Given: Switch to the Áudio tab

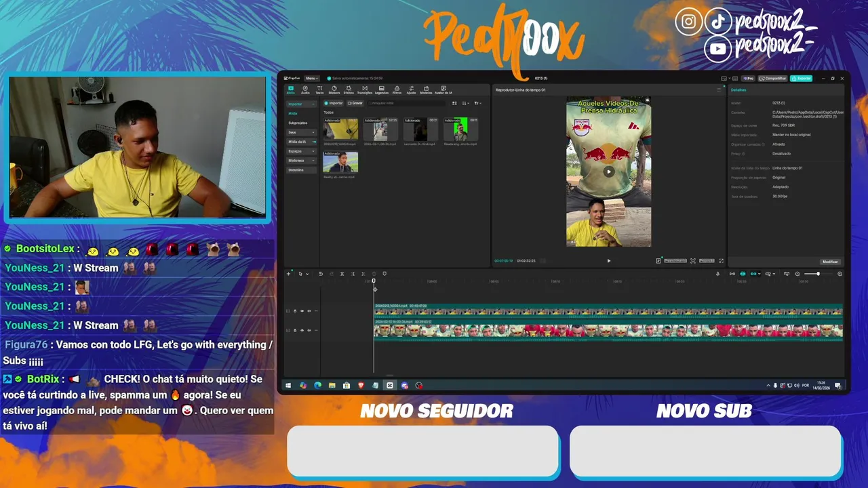Looking at the screenshot, I should [305, 89].
